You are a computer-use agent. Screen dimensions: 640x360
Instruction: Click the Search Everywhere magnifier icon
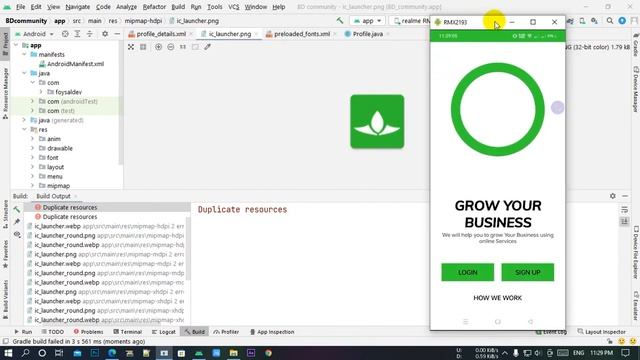[609, 20]
